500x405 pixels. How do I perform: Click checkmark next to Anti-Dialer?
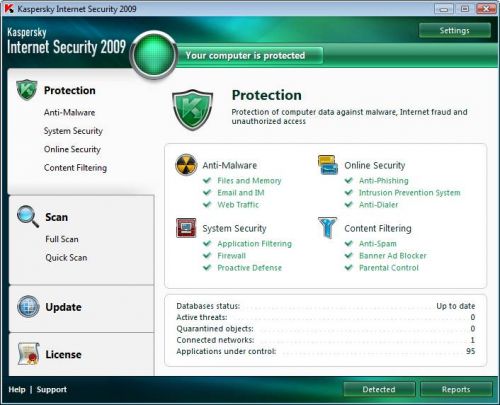(349, 204)
